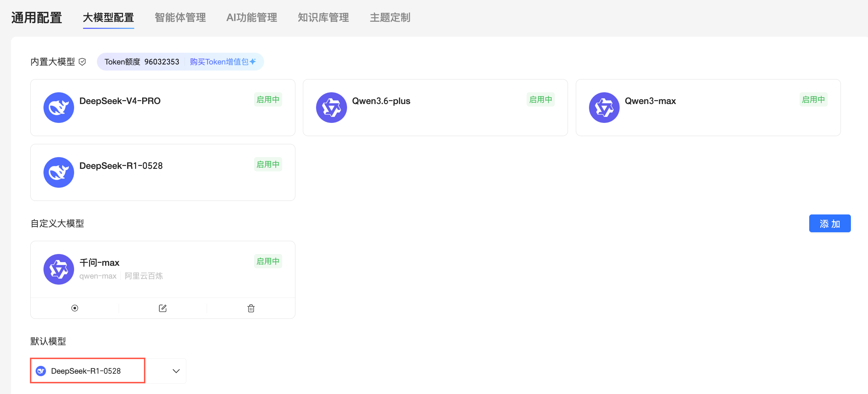The height and width of the screenshot is (394, 868).
Task: Edit the 千问-max custom model
Action: [163, 308]
